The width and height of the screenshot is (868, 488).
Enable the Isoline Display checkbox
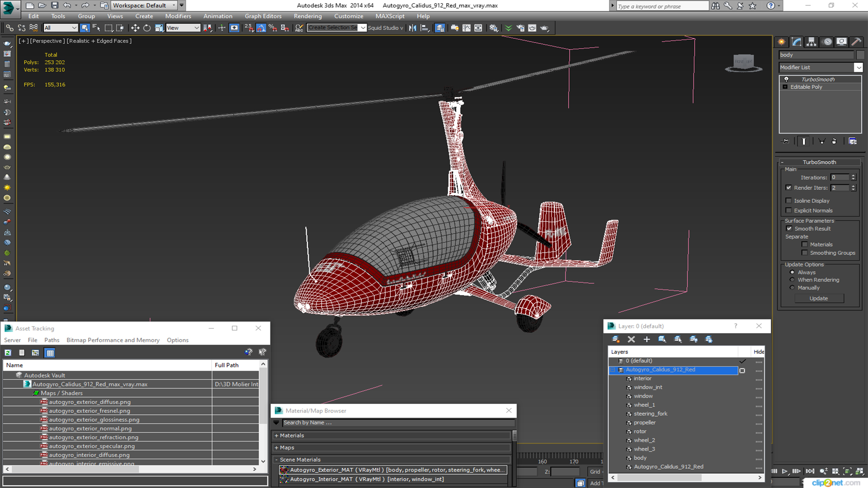pos(788,201)
